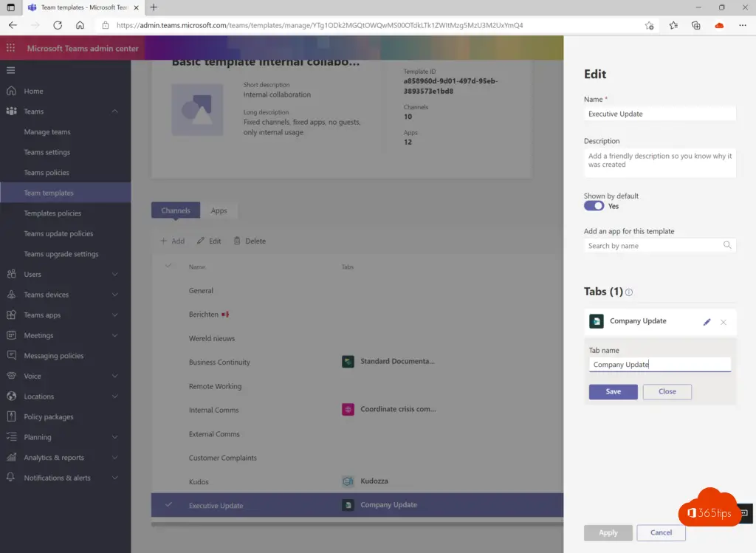This screenshot has height=553, width=756.
Task: Click Add channel button
Action: [x=172, y=241]
